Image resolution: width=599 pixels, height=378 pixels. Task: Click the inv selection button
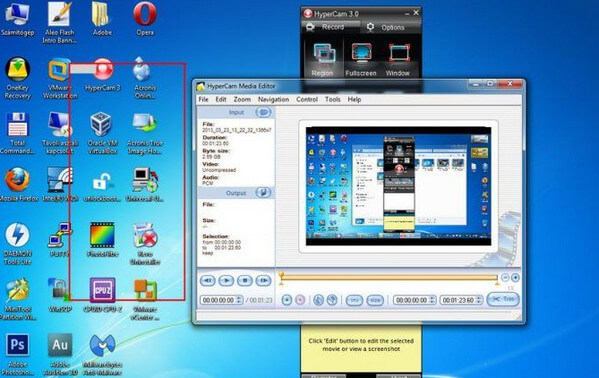(x=354, y=300)
